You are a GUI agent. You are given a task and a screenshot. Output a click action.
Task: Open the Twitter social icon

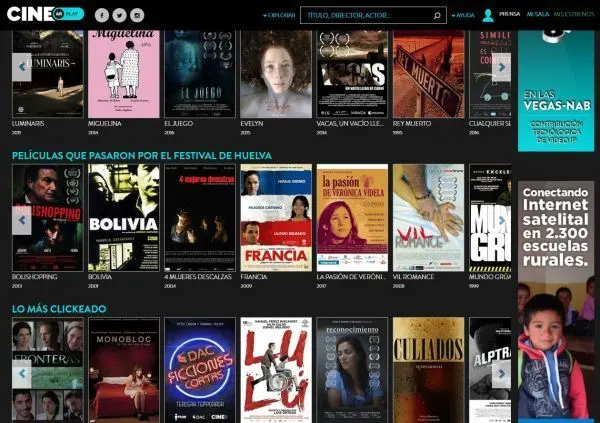[119, 15]
